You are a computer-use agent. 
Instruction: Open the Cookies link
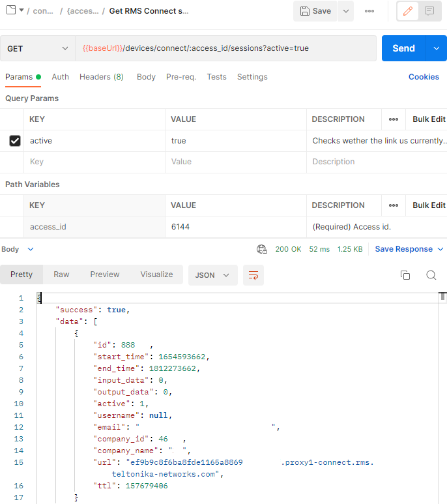424,77
